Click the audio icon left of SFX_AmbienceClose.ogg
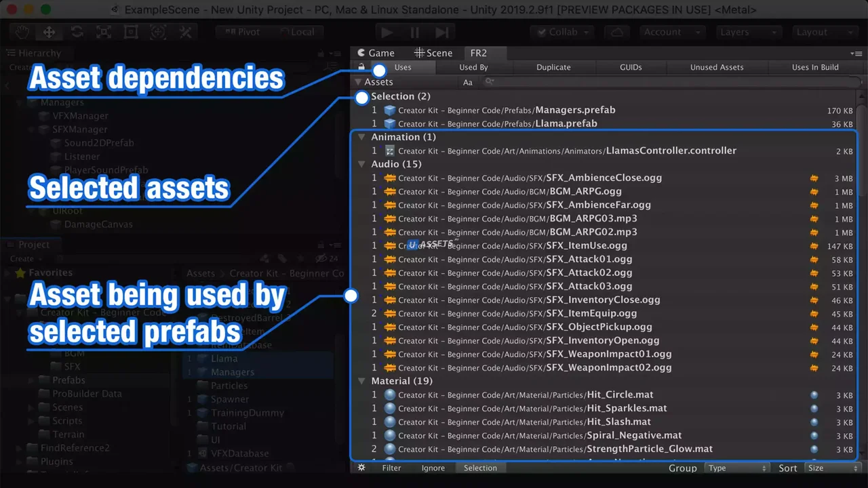Viewport: 868px width, 488px height. coord(390,178)
